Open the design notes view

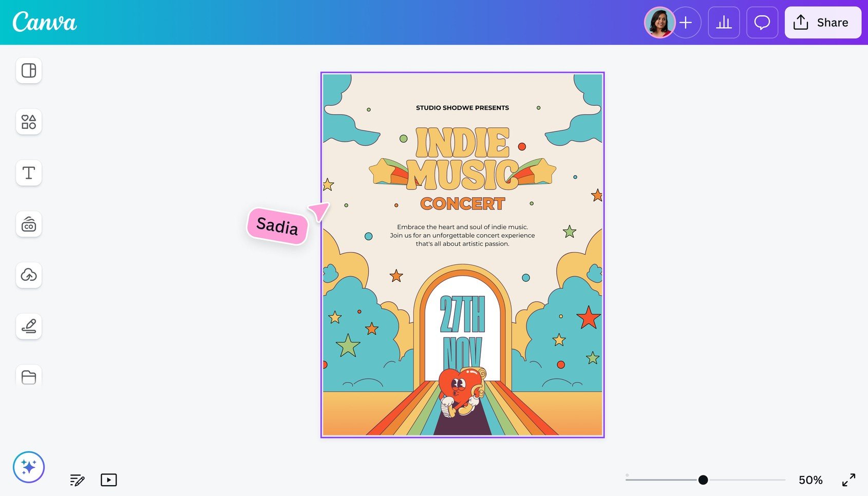[77, 480]
